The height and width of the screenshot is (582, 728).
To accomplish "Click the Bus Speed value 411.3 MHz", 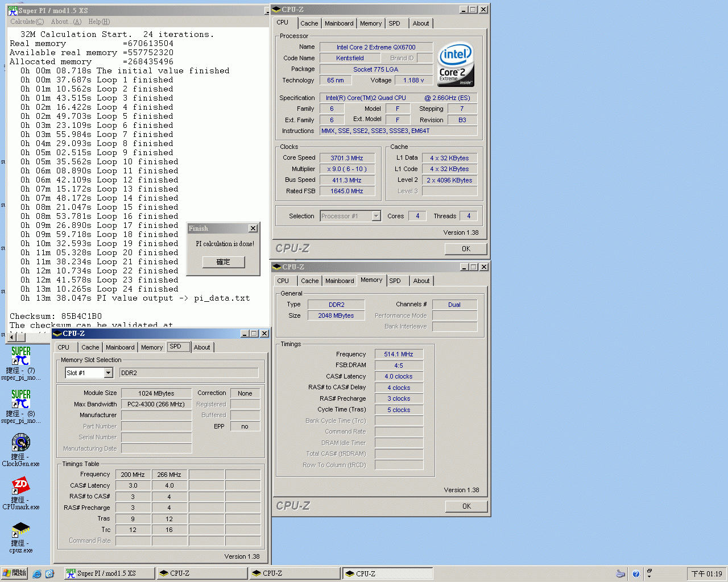I will tap(347, 180).
